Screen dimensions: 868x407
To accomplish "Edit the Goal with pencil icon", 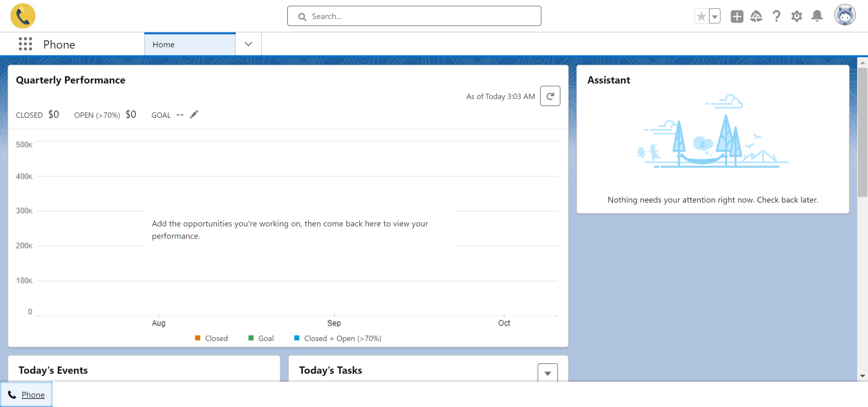I will [194, 115].
